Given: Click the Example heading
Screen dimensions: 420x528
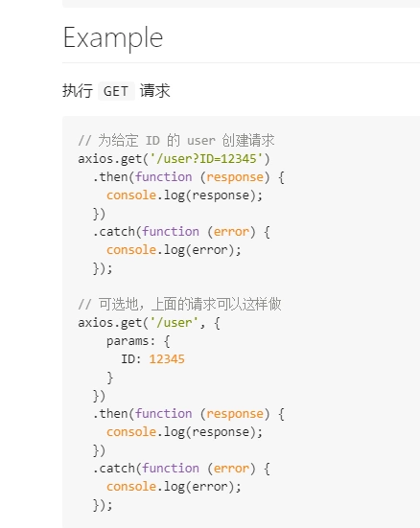Looking at the screenshot, I should (113, 37).
